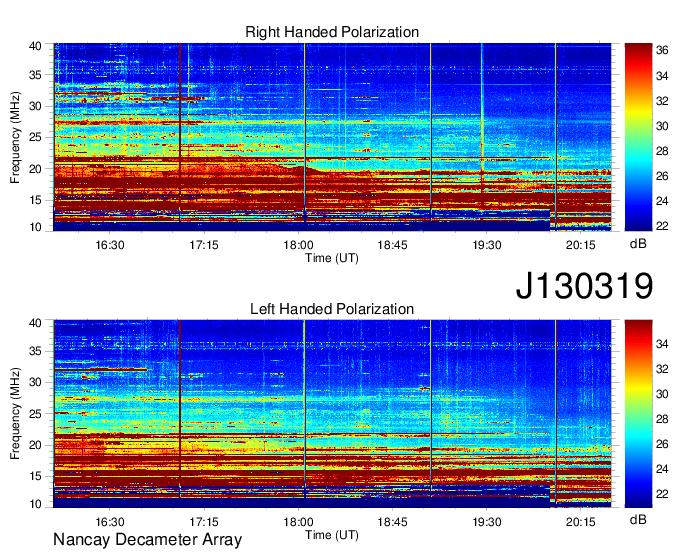Viewport: 680px width, 552px height.
Task: Click the 18:00 time tick of the right-handed plot
Action: [298, 245]
